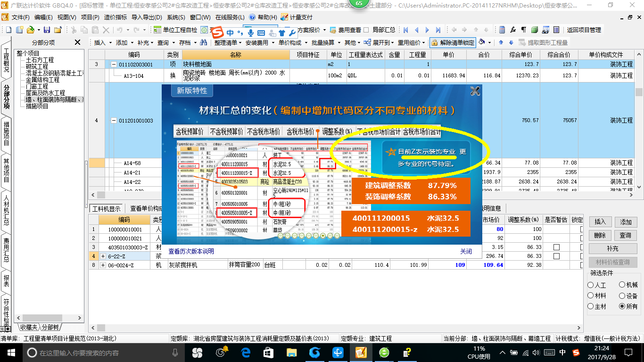Open the 文件(F) menu
Viewport: 644px width, 362px height.
click(x=21, y=17)
